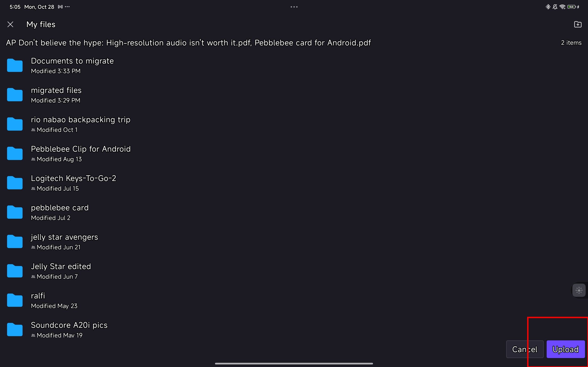Open the pebblebee card folder
588x367 pixels.
(60, 212)
